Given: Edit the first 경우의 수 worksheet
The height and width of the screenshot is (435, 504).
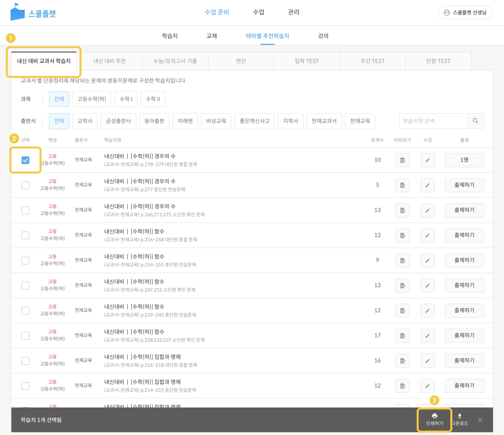Looking at the screenshot, I should (427, 160).
